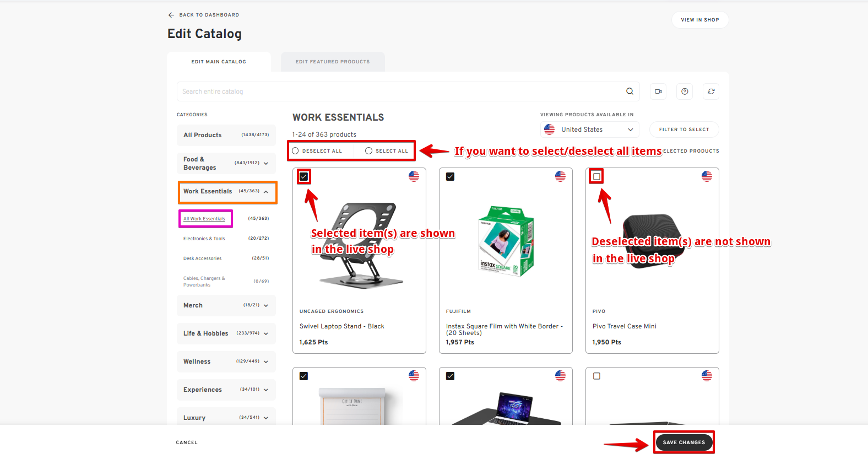Click the back arrow to dashboard
This screenshot has height=459, width=868.
pos(171,15)
